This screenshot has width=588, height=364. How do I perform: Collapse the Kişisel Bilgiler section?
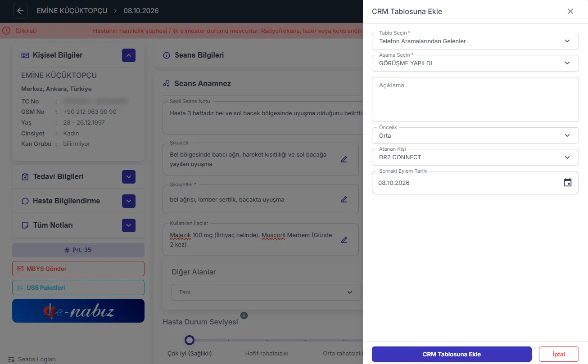[129, 55]
